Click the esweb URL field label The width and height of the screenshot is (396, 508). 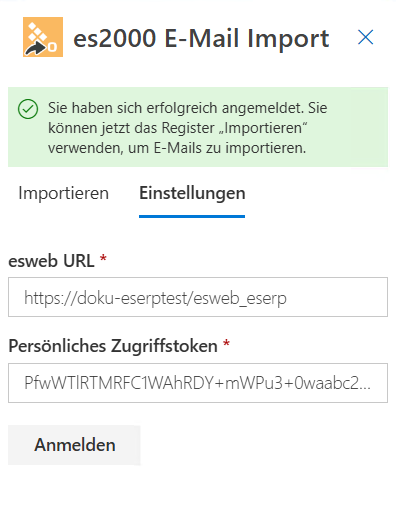[x=51, y=261]
